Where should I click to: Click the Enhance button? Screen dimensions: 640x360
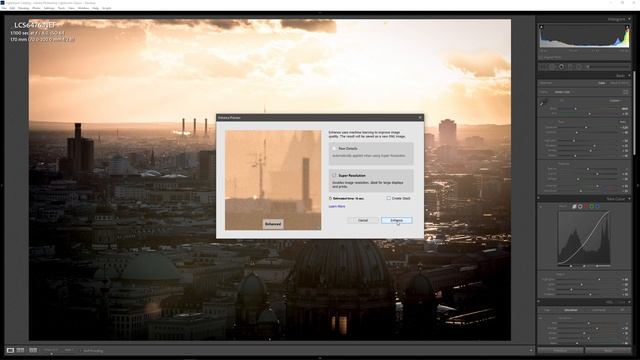pos(397,220)
